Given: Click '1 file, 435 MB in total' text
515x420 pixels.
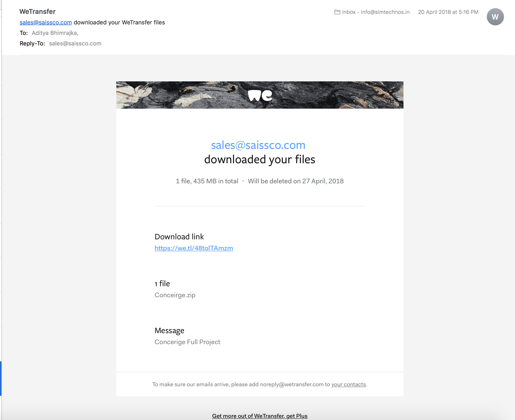Looking at the screenshot, I should [x=207, y=181].
